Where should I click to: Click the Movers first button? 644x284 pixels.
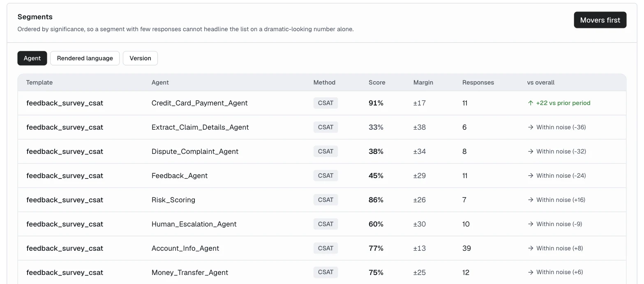pos(600,20)
